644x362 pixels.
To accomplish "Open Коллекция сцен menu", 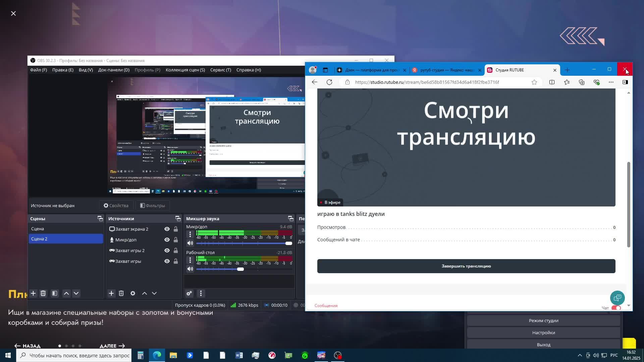I will 185,70.
